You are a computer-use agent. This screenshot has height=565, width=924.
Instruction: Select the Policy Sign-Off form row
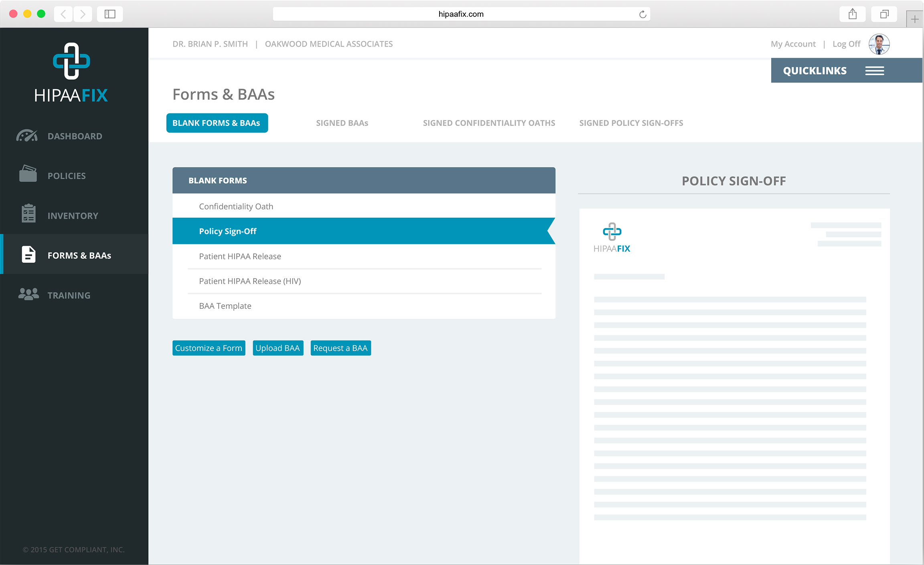pos(364,231)
